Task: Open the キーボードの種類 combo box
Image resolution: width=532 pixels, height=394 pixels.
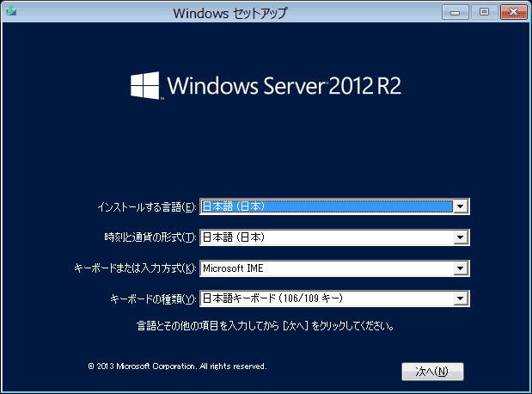Action: pos(334,299)
